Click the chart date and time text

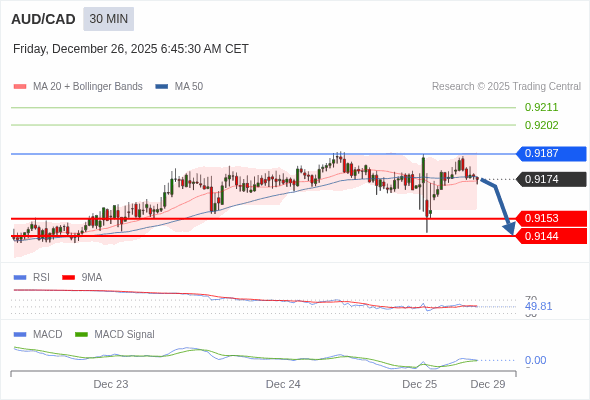(131, 49)
